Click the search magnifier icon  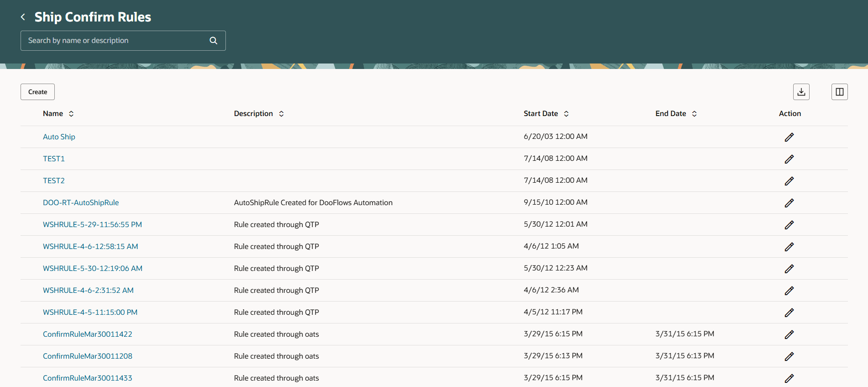[x=213, y=41]
